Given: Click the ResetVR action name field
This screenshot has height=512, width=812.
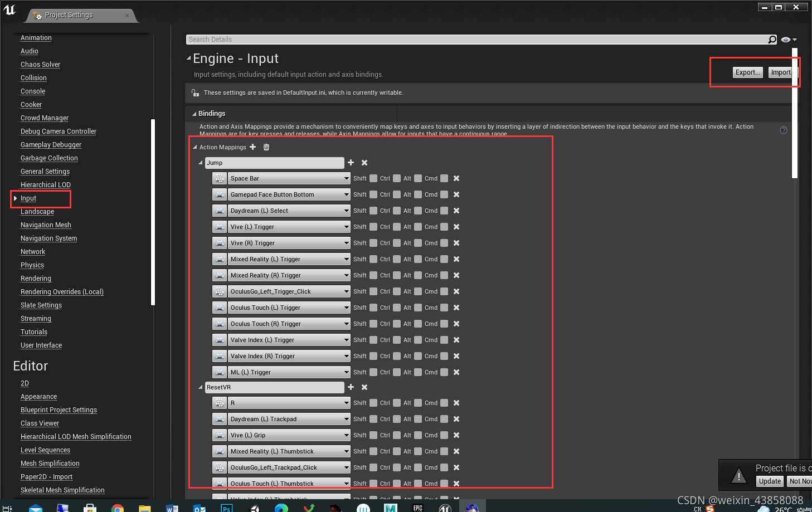Looking at the screenshot, I should [275, 387].
